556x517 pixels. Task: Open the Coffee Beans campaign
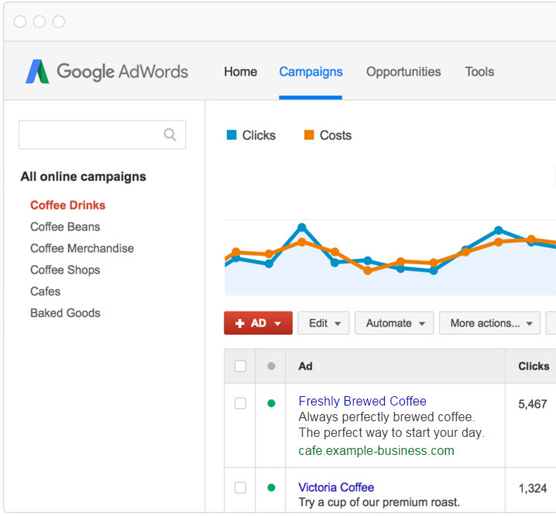[x=65, y=227]
